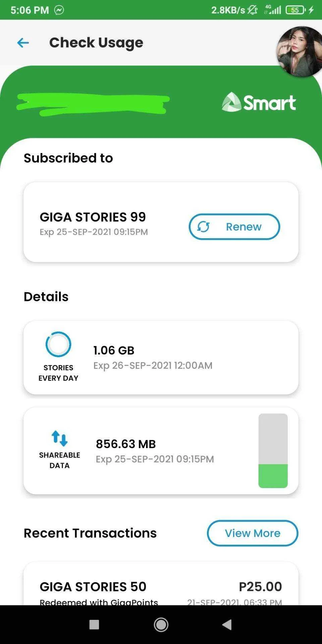The width and height of the screenshot is (322, 644).
Task: Tap the shareable data usage bar
Action: tap(273, 450)
